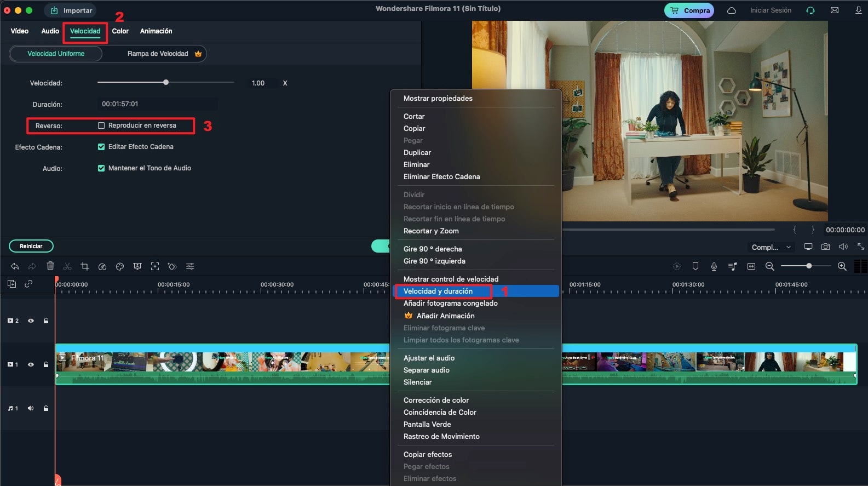
Task: Record voiceover with microphone icon
Action: [714, 266]
